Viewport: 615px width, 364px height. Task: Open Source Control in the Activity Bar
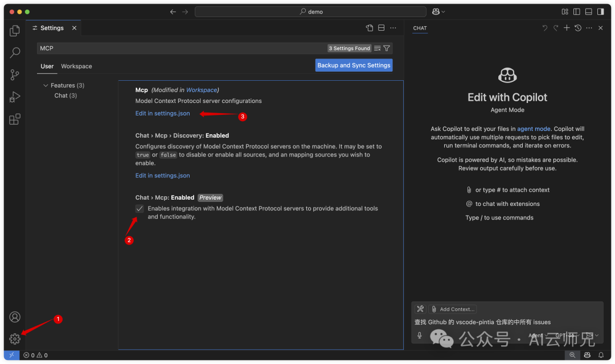(14, 75)
